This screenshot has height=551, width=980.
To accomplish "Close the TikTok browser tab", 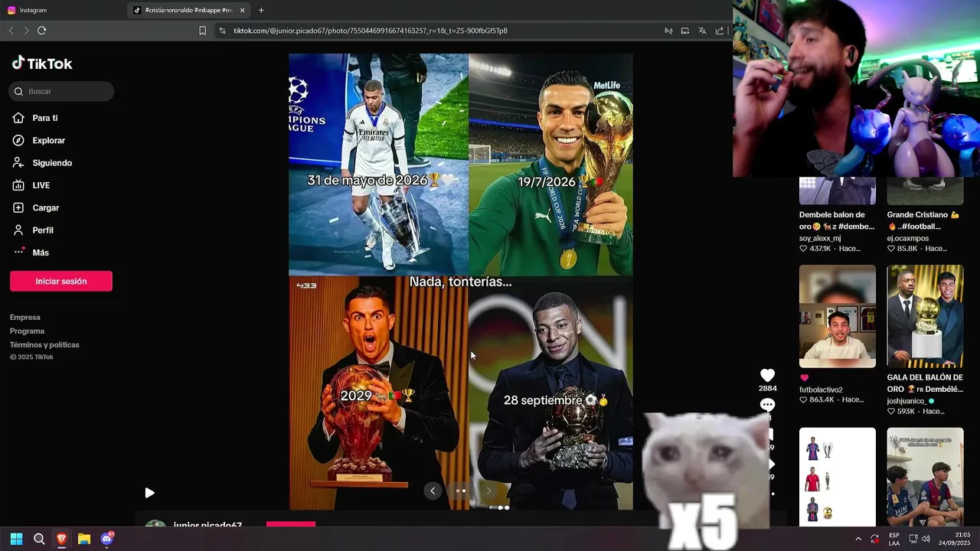I will click(x=243, y=10).
